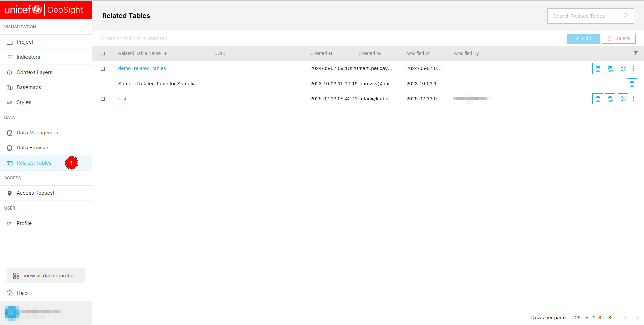Click the sort arrow next to Related Table Name

(x=166, y=53)
